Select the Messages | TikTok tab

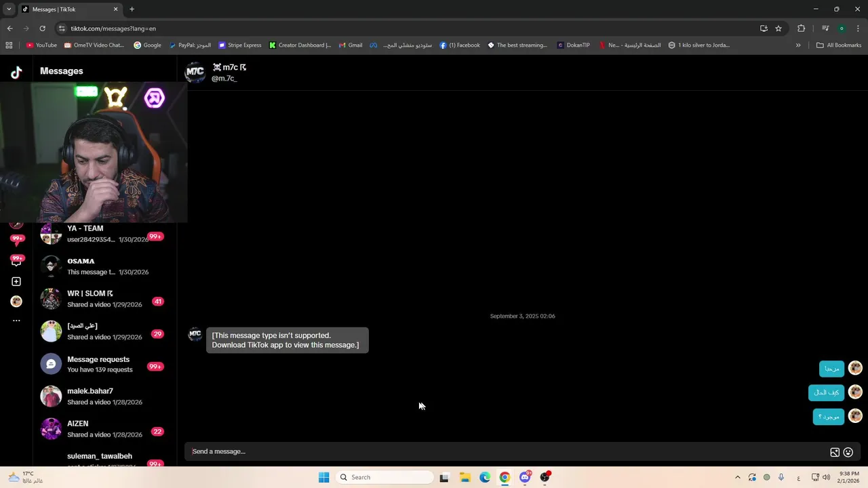[70, 9]
